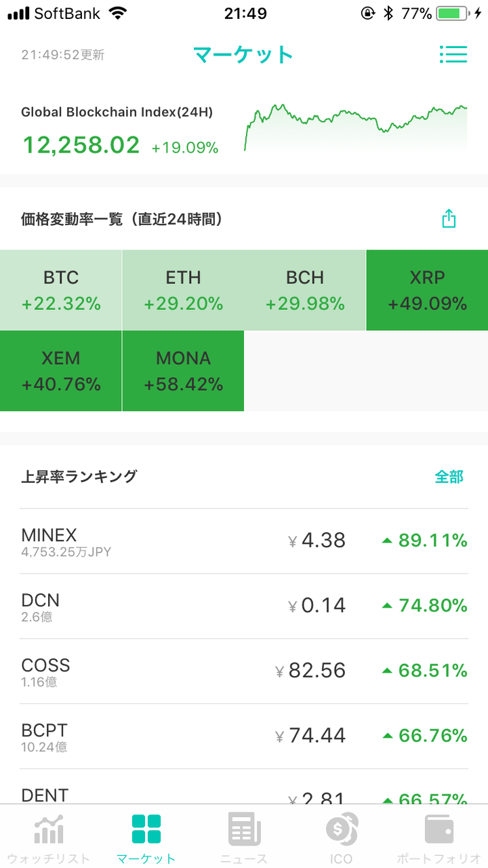Screen dimensions: 488x868
Task: Open the COSS ranking row
Action: (x=244, y=671)
